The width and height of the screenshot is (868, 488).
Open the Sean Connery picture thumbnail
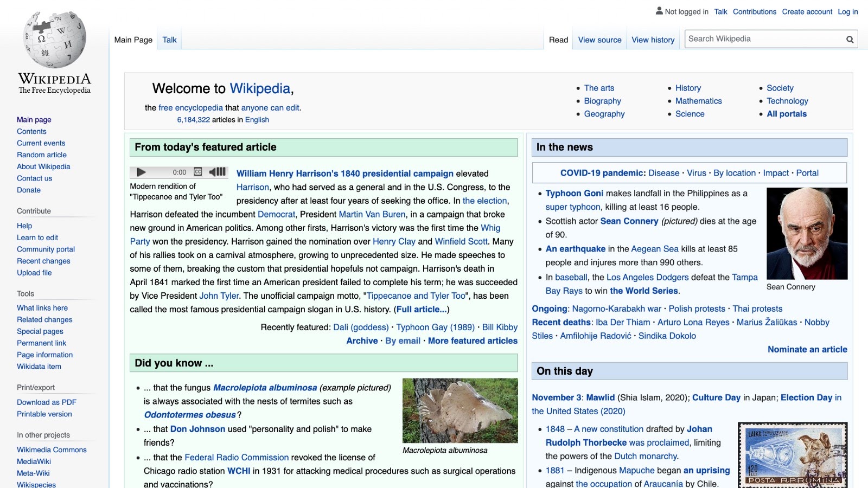(x=806, y=233)
